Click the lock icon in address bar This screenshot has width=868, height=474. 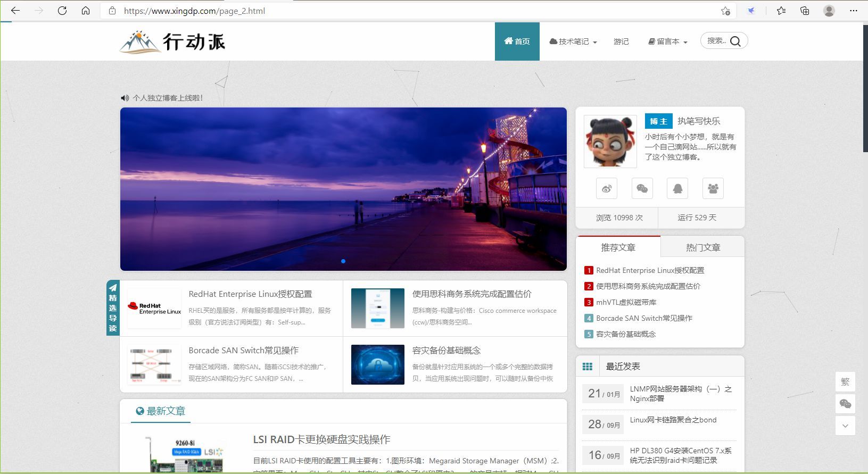pos(112,11)
